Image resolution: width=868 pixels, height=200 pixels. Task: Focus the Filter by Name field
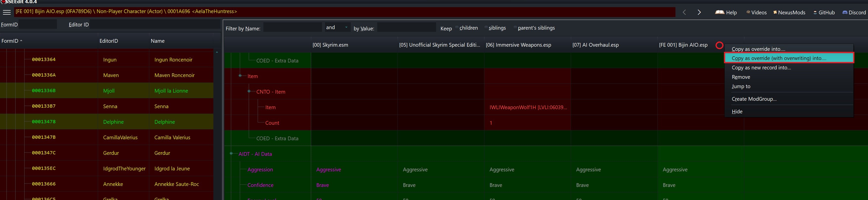(293, 27)
